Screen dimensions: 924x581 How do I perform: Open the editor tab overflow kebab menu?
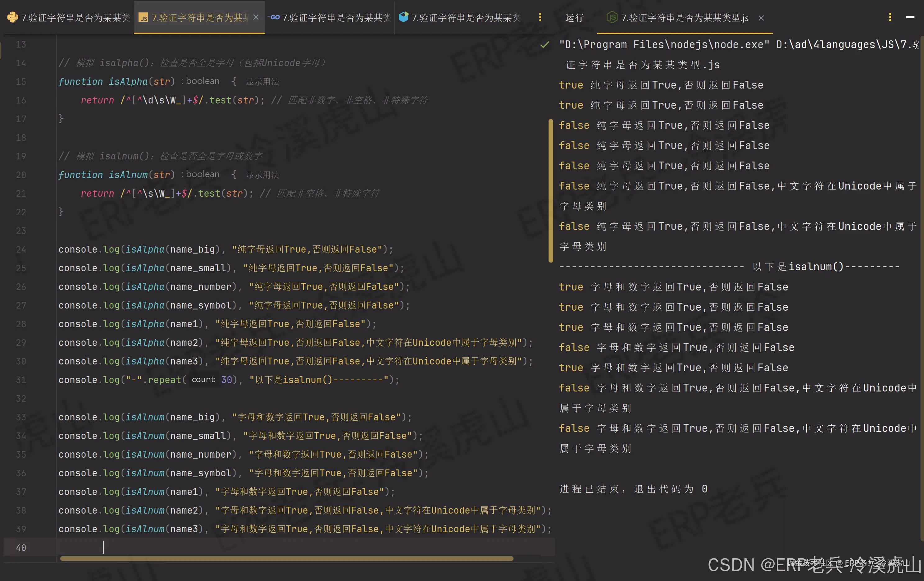pos(540,17)
